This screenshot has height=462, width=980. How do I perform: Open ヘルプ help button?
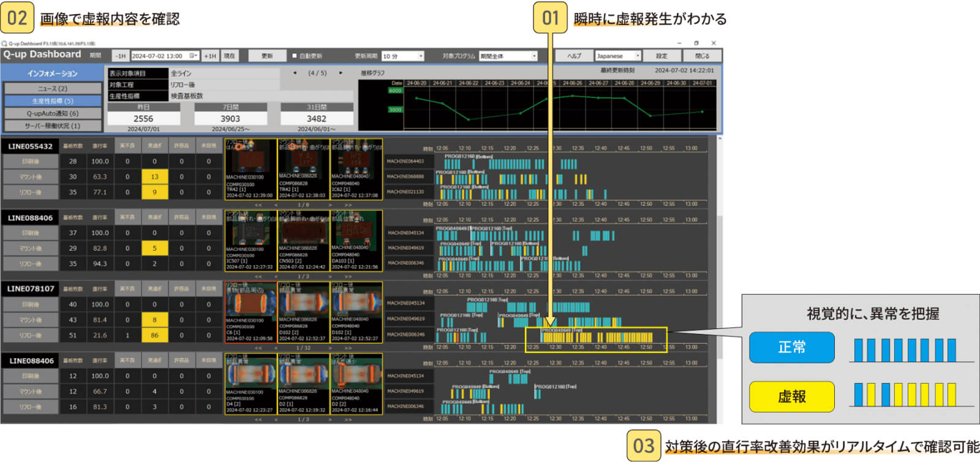(574, 56)
